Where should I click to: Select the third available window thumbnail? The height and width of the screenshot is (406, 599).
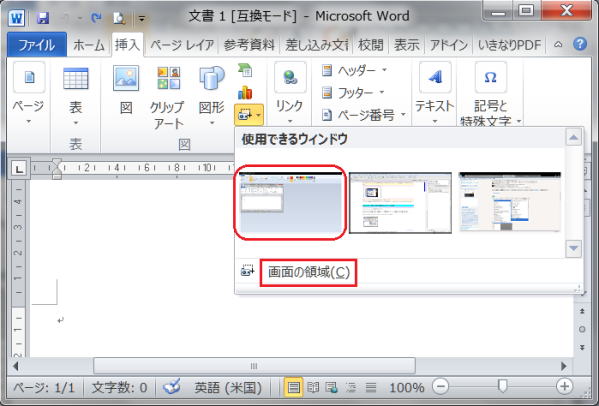510,202
